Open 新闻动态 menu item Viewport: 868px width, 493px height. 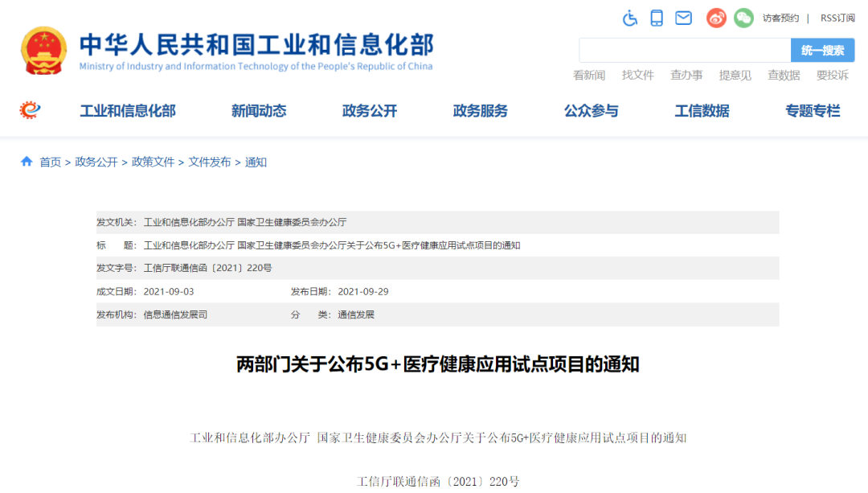click(259, 111)
